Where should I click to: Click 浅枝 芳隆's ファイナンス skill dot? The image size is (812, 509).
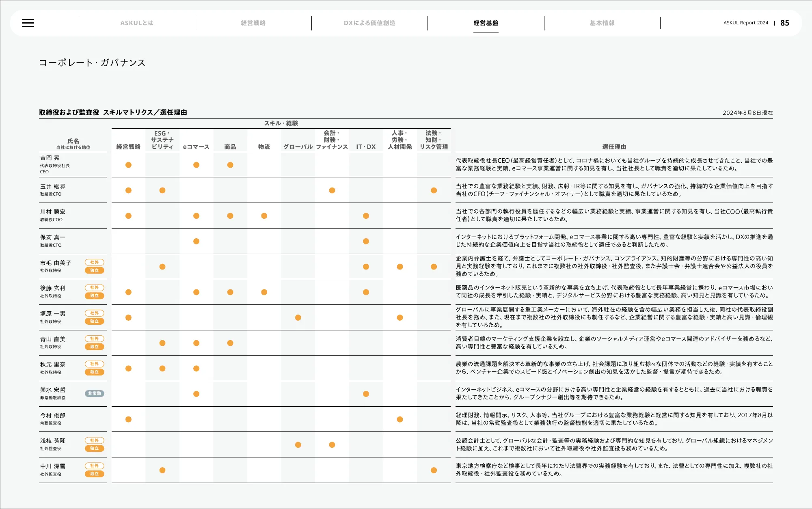pyautogui.click(x=332, y=445)
